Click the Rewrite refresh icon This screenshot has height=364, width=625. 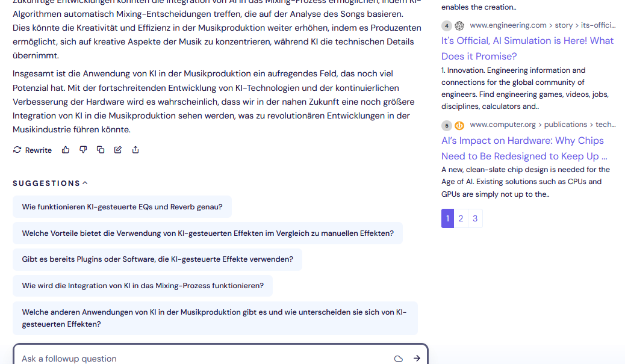[17, 150]
